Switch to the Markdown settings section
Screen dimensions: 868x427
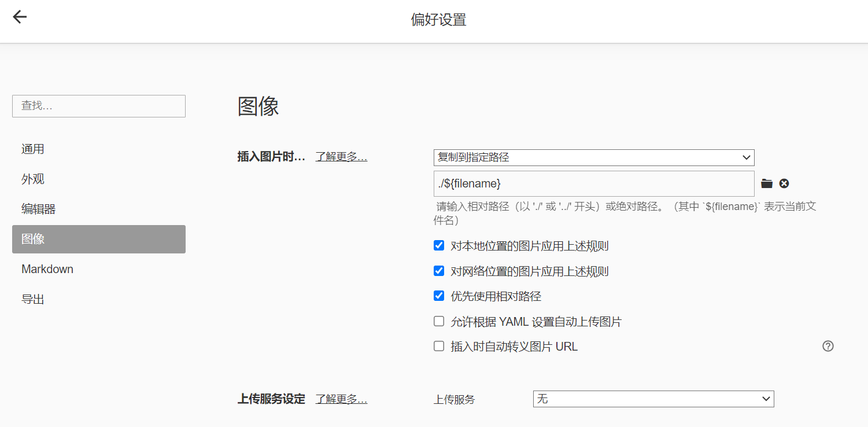click(x=47, y=268)
